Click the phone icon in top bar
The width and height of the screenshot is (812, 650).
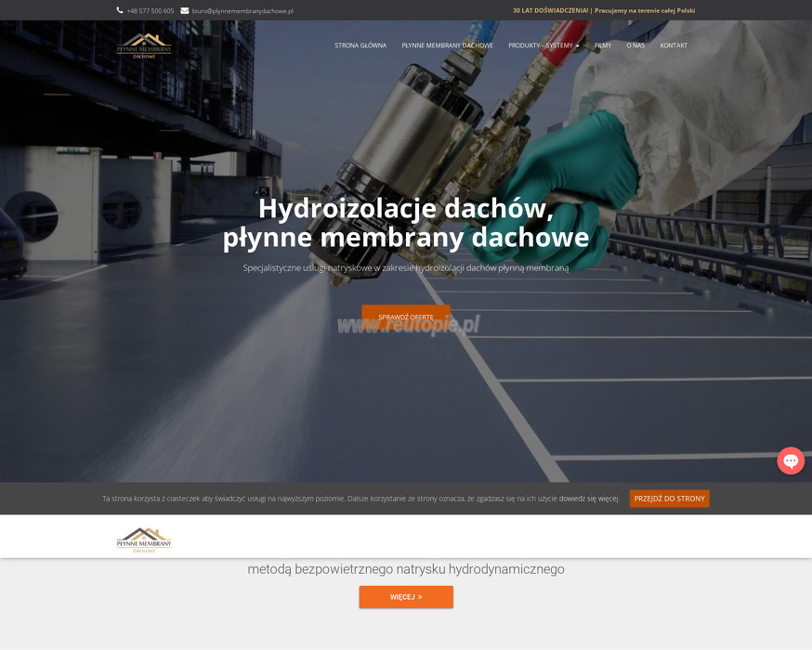tap(120, 10)
